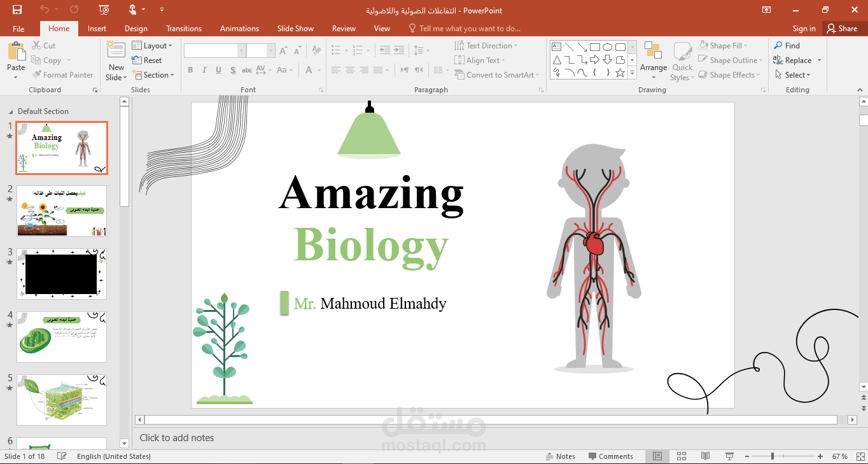Increase font size button
The image size is (868, 464).
[x=283, y=50]
